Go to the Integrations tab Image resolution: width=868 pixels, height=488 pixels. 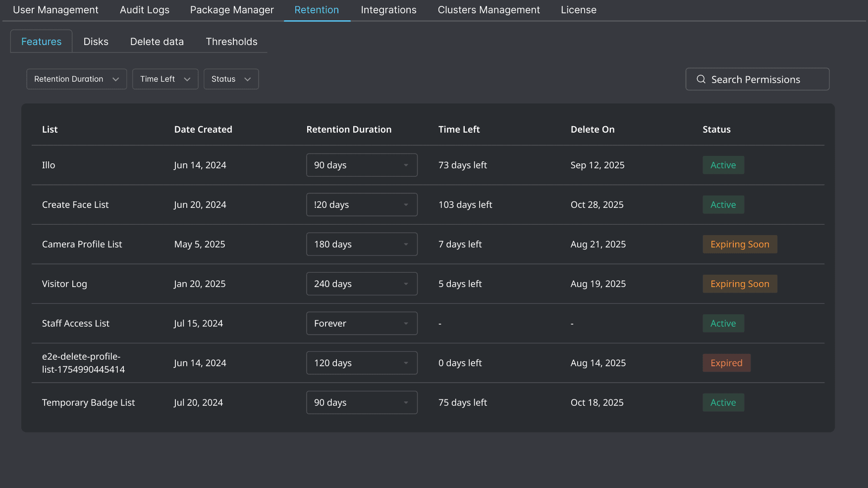tap(388, 10)
